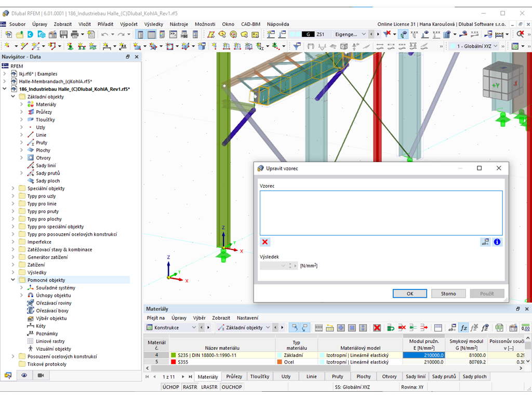
Task: Toggle RASTR grid in status bar
Action: [190, 387]
